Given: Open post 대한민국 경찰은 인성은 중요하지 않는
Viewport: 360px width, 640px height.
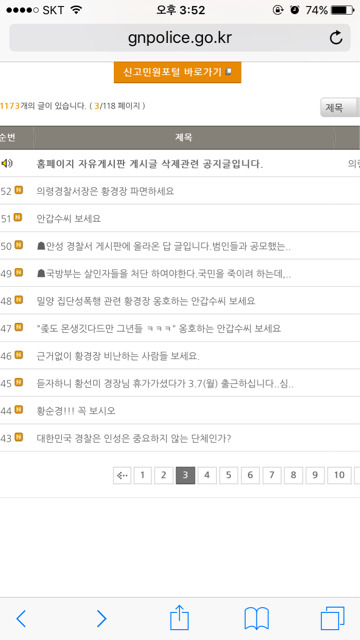Looking at the screenshot, I should point(134,439).
